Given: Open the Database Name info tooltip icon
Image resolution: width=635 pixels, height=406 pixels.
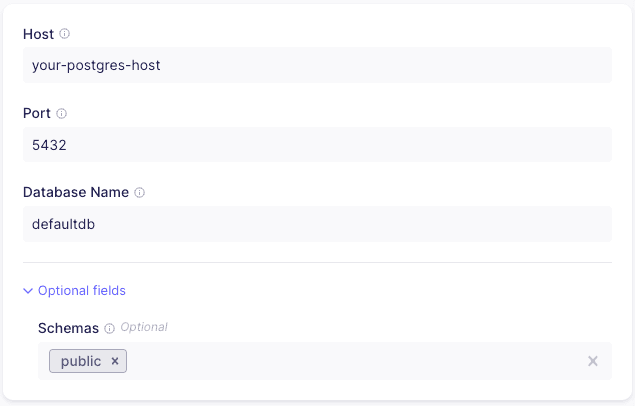Looking at the screenshot, I should tap(140, 192).
